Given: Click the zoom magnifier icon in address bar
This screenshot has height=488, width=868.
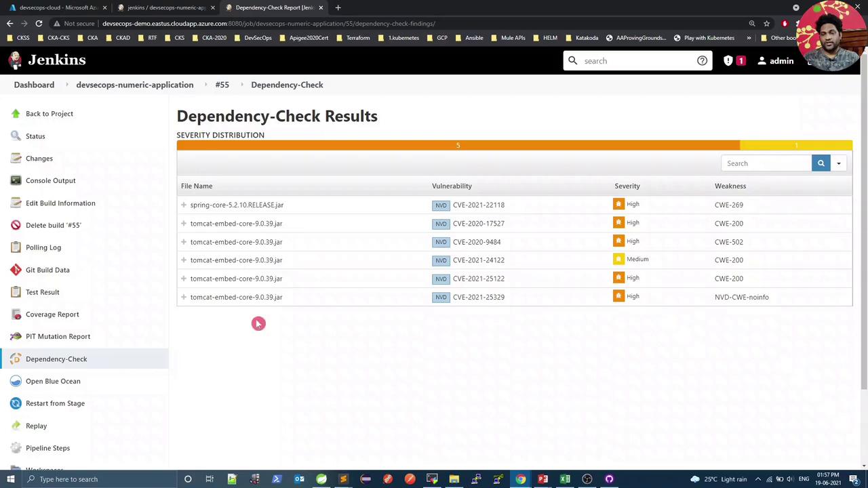Looking at the screenshot, I should point(752,24).
